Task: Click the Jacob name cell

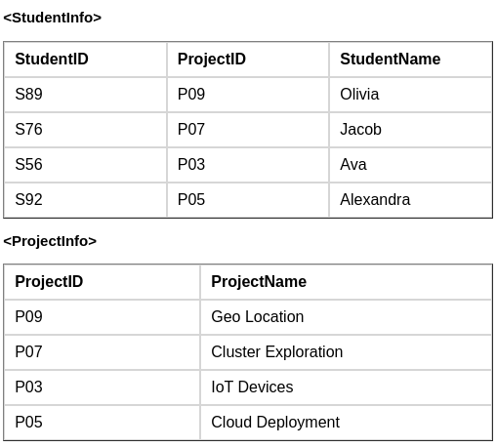Action: (410, 130)
